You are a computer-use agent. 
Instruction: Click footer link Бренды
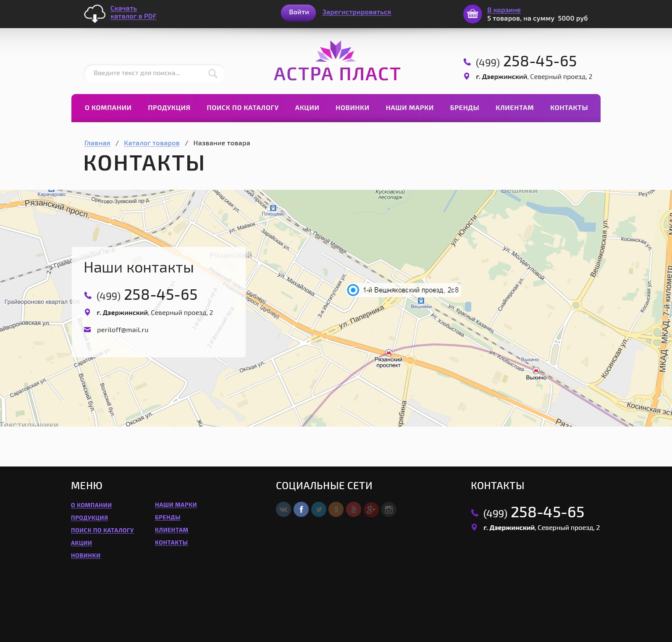pos(168,517)
